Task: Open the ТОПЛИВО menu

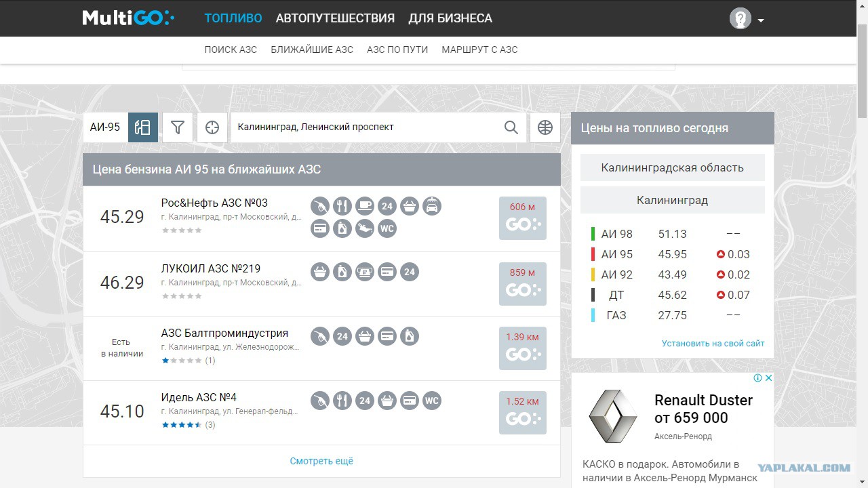Action: pos(233,18)
